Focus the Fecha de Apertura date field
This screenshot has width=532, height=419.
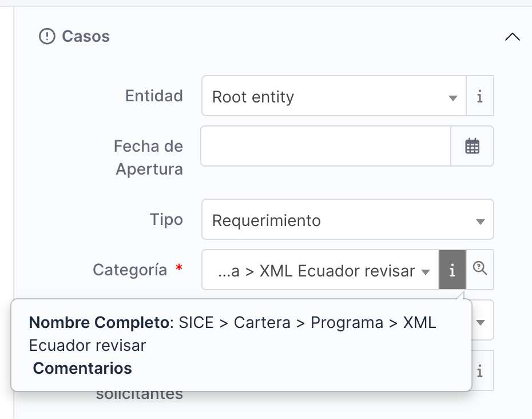click(x=325, y=147)
